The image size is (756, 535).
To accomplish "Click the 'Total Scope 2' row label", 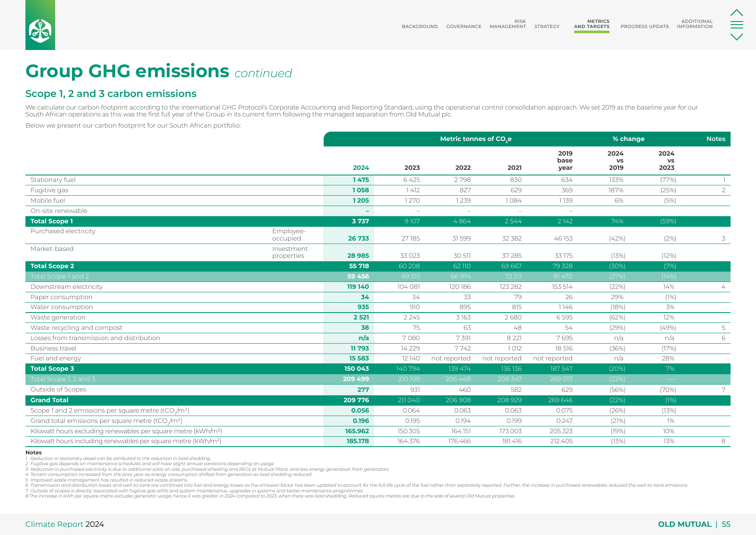I will point(52,266).
